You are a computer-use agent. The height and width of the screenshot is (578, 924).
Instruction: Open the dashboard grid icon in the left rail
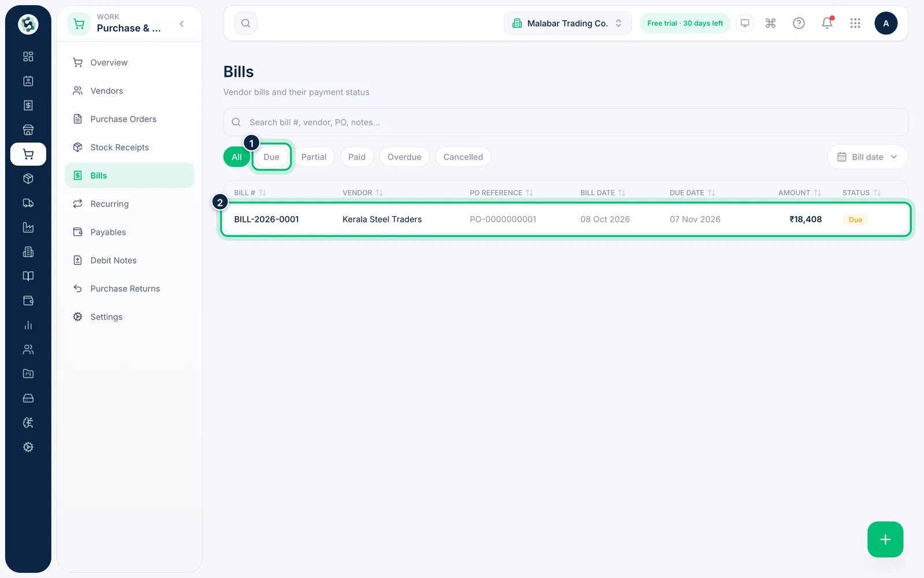pos(28,57)
